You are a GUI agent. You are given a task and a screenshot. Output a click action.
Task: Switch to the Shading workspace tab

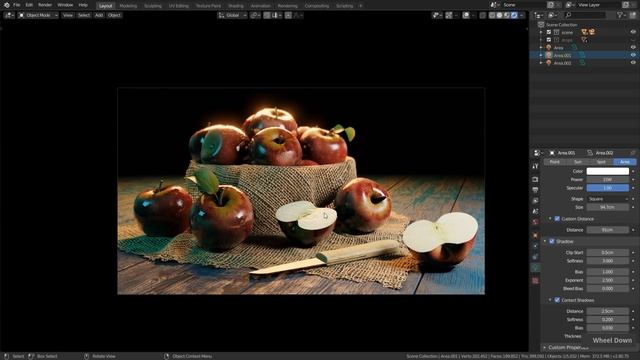(236, 6)
